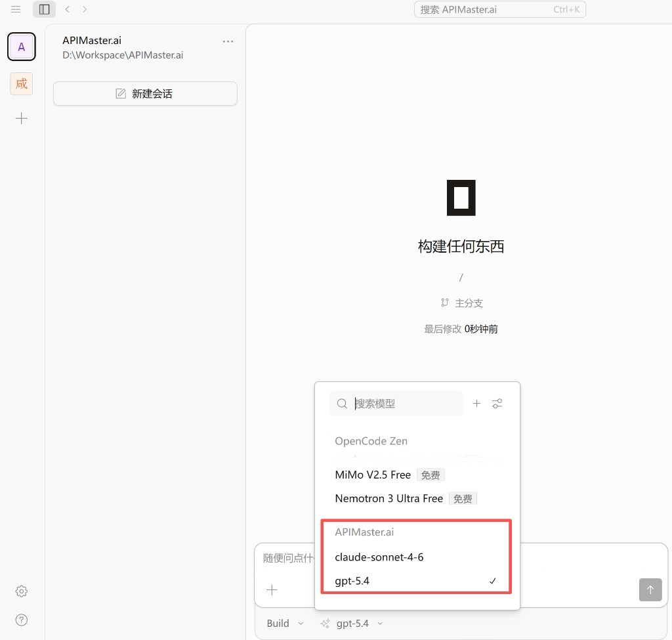Screen dimensions: 672x640
Task: Go forward with the right arrow
Action: point(85,9)
